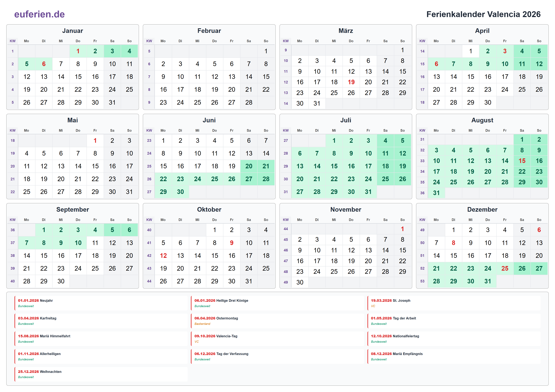Click red December 25 Weihnachten cell
The image size is (555, 392).
[x=505, y=268]
